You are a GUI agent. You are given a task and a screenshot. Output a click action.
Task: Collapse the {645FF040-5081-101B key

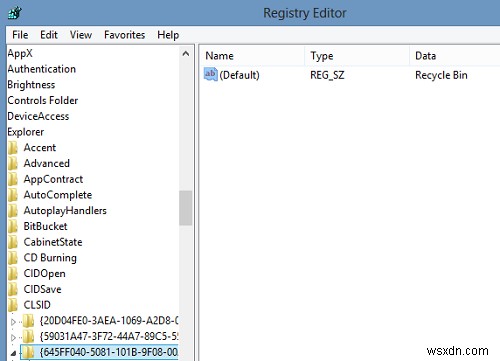pyautogui.click(x=13, y=353)
